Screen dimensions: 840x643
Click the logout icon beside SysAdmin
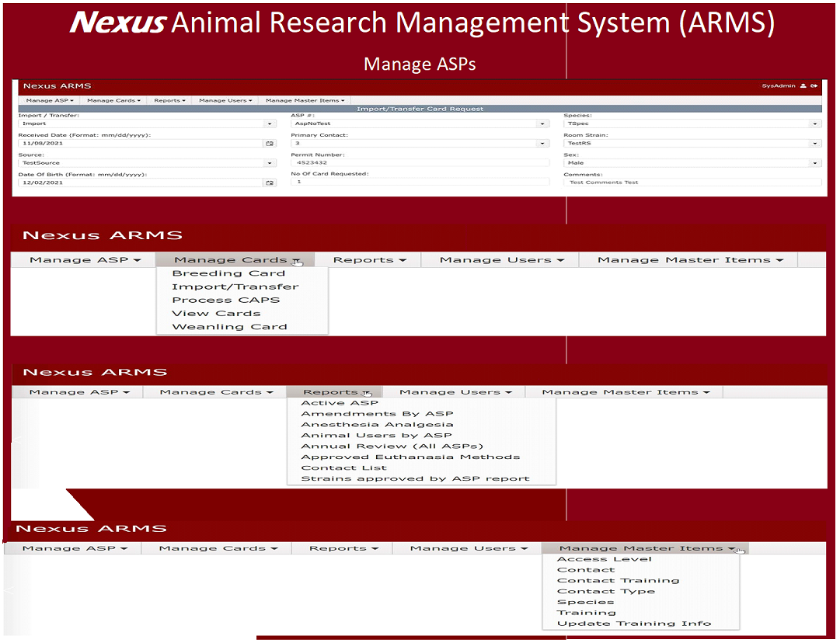[x=814, y=85]
